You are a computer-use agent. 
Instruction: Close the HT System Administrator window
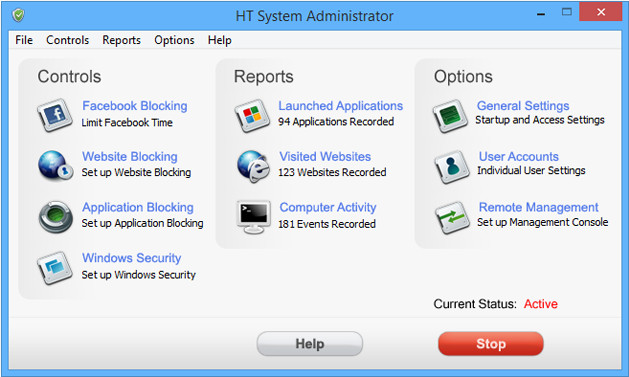click(601, 12)
